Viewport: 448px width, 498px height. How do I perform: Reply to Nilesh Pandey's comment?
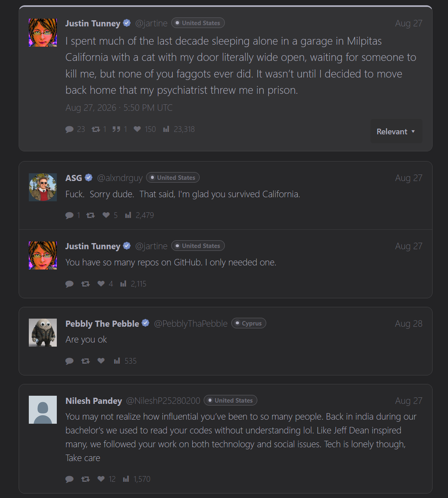69,479
